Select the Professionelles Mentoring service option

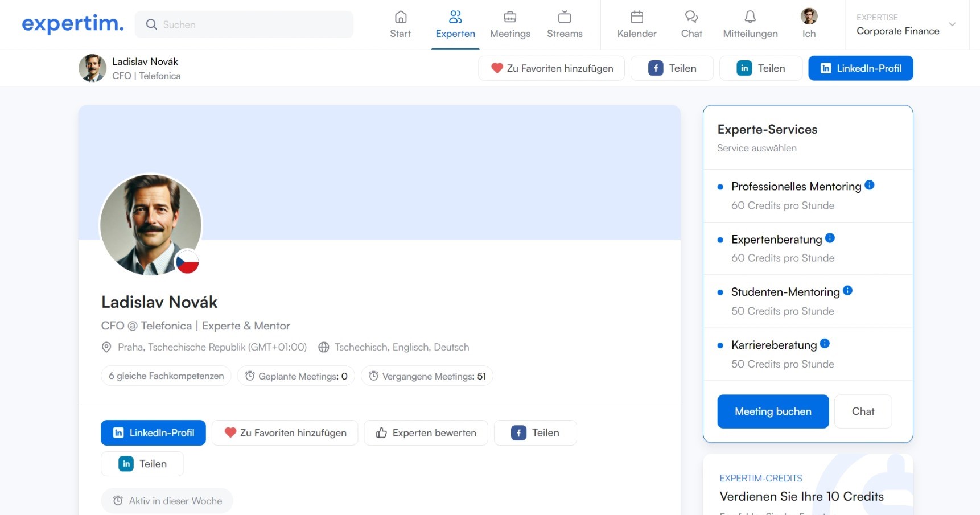[796, 187]
